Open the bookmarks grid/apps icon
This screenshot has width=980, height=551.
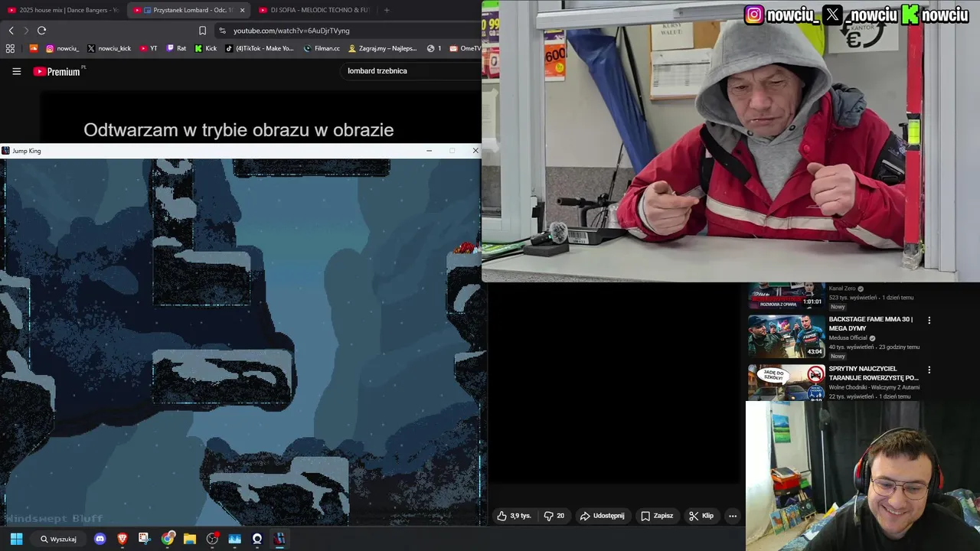[x=10, y=48]
